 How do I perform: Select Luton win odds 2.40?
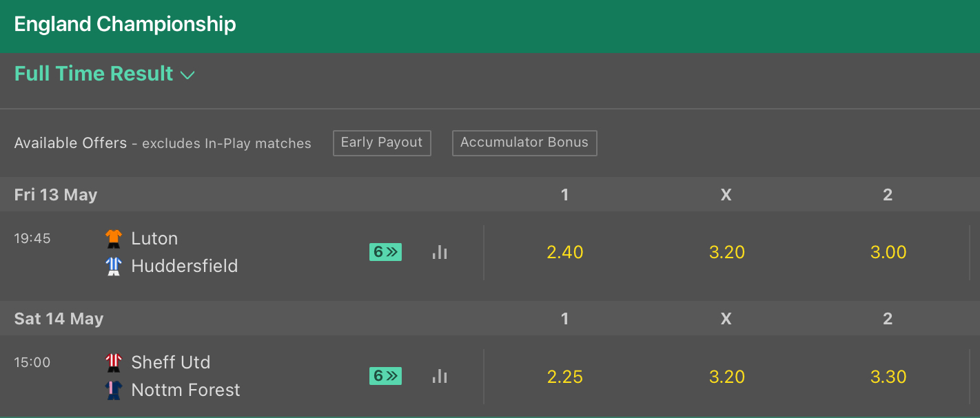pyautogui.click(x=565, y=252)
